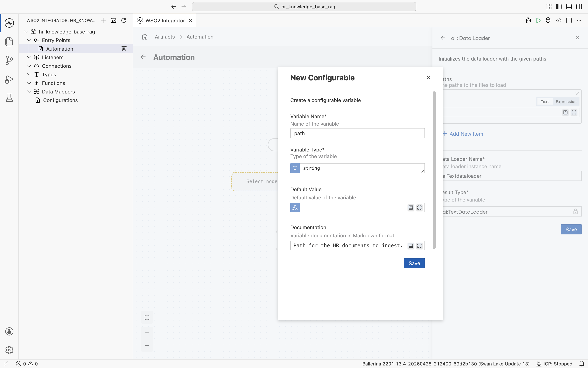Open helper pane in Default Value field

tap(411, 208)
